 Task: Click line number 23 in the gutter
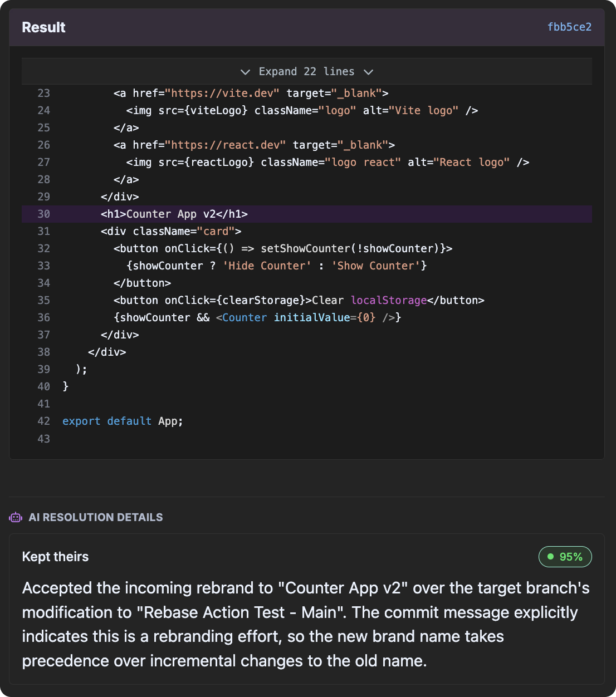point(43,93)
